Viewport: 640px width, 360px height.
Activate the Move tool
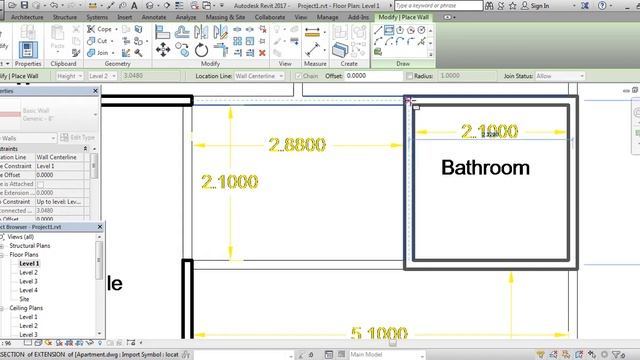tap(162, 50)
